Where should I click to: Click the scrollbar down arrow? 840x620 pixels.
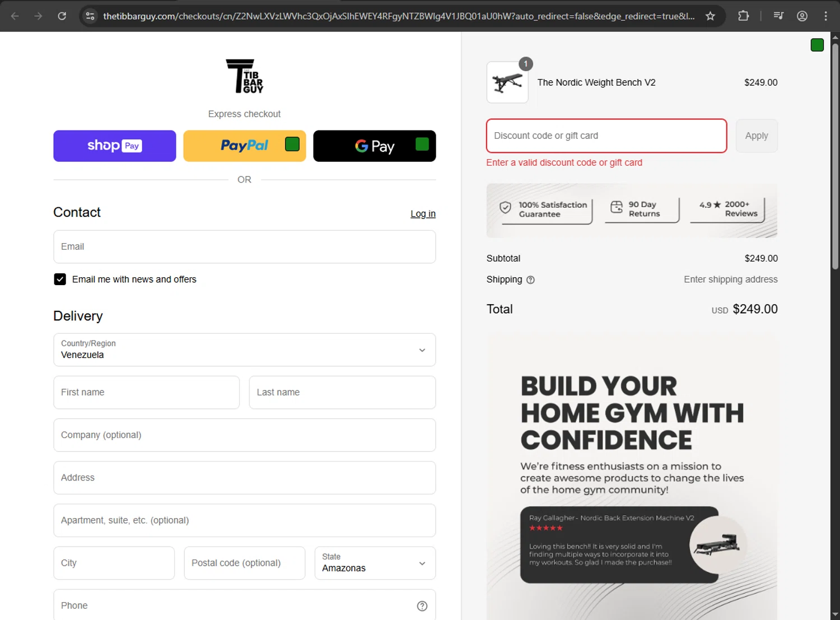tap(835, 614)
